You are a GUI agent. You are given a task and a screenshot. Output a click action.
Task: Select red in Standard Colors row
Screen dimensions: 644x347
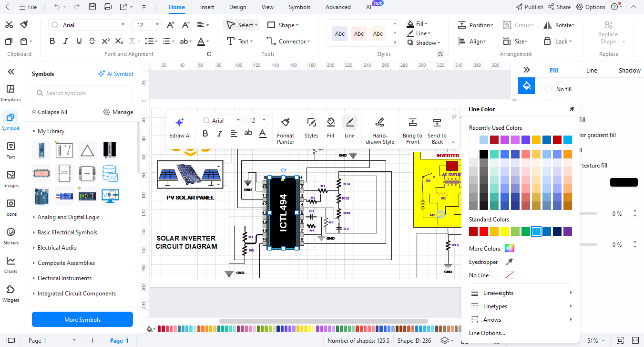[x=484, y=231]
